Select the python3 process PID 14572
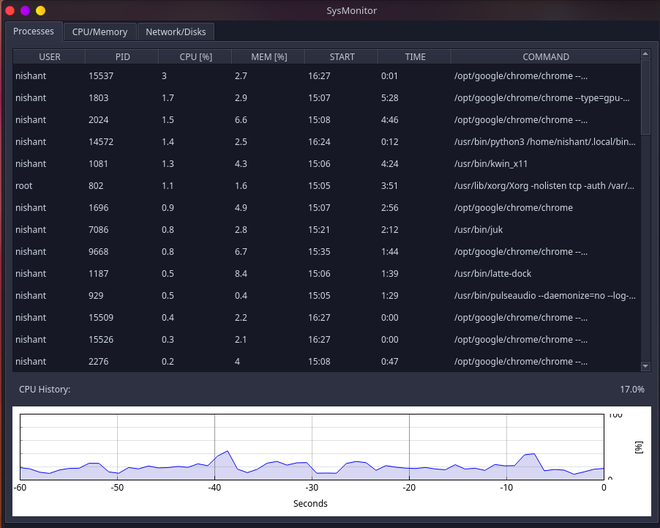 327,141
